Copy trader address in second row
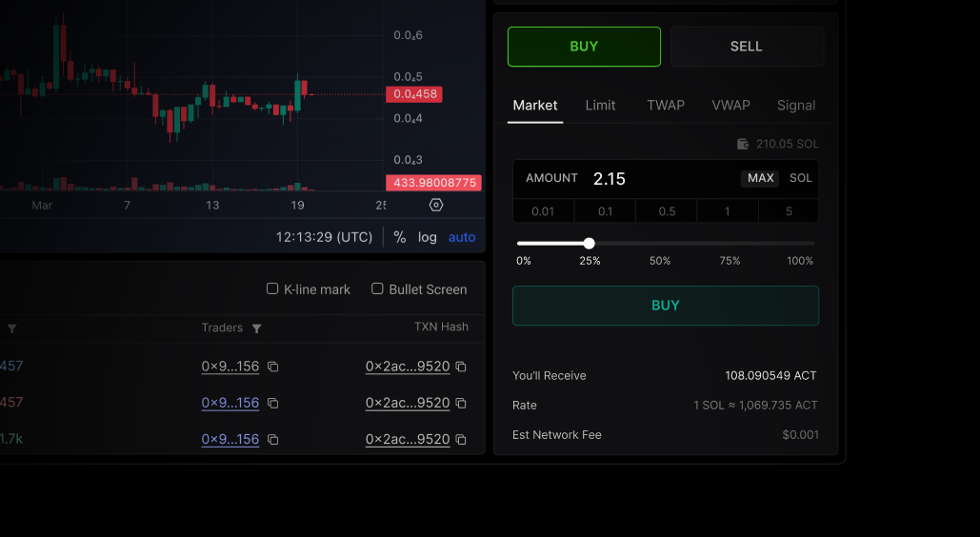 pyautogui.click(x=273, y=404)
